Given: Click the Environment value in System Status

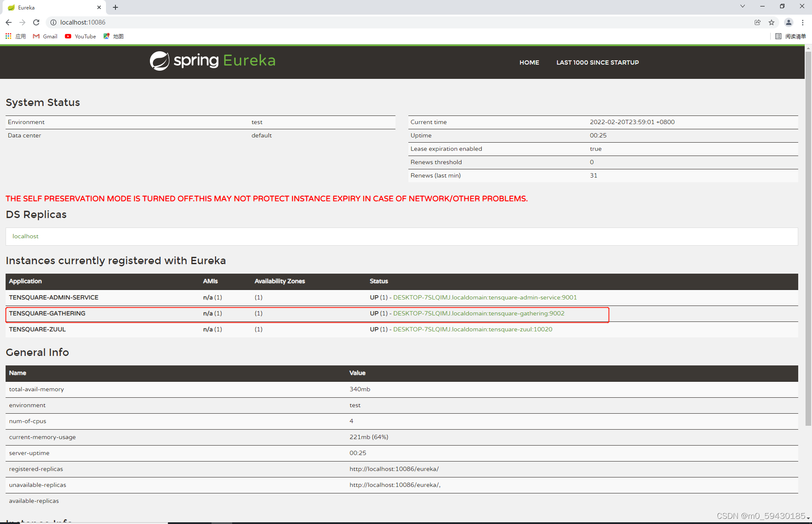Looking at the screenshot, I should coord(257,122).
